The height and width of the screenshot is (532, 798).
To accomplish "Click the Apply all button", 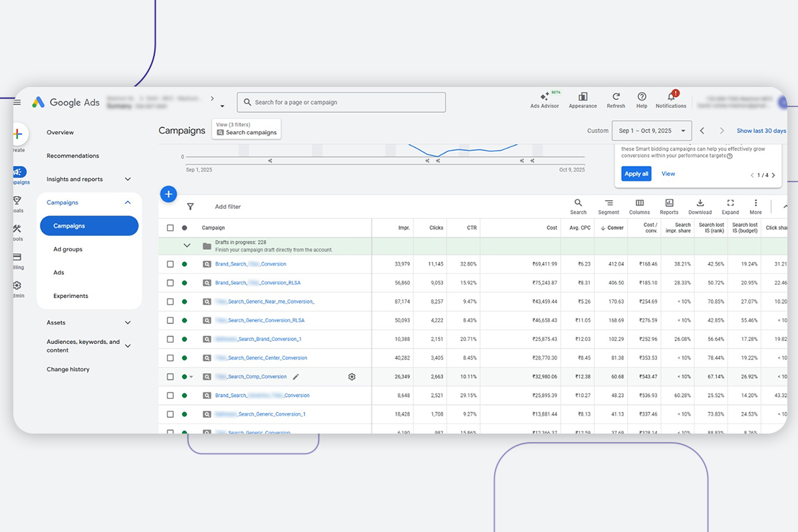I will [x=636, y=174].
